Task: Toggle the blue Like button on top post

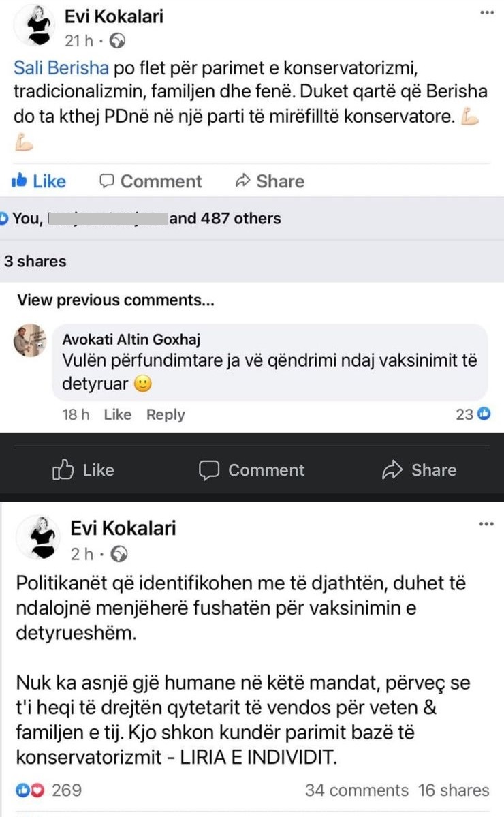Action: pyautogui.click(x=39, y=181)
